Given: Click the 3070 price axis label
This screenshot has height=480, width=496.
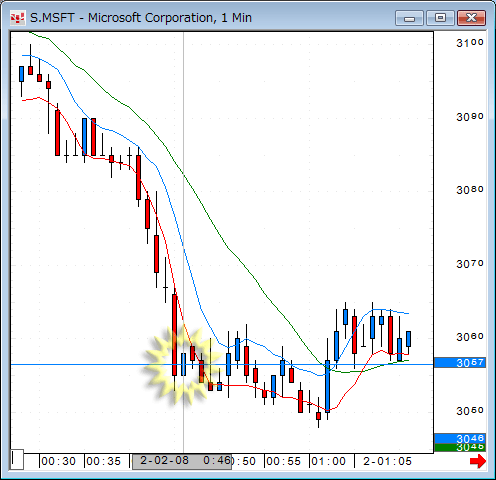Looking at the screenshot, I should [x=470, y=264].
